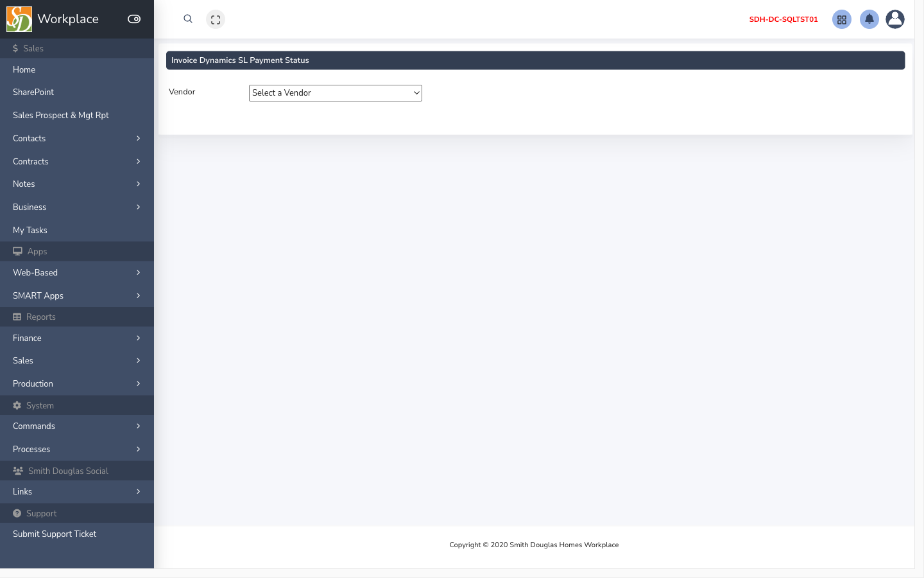Click the Invoice Dynamics SL Payment Status header
Viewport: 924px width, 578px height.
(535, 60)
